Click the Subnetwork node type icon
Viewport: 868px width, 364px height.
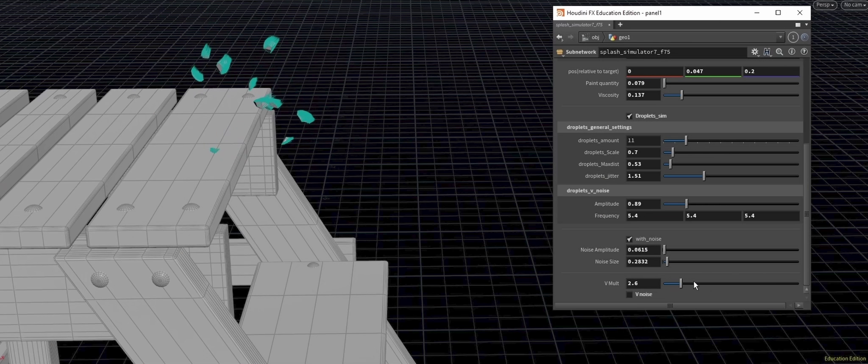[560, 52]
